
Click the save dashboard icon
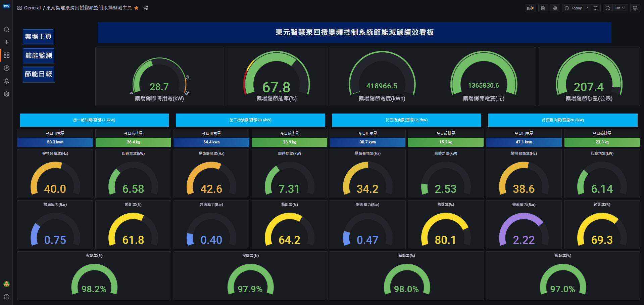click(543, 8)
